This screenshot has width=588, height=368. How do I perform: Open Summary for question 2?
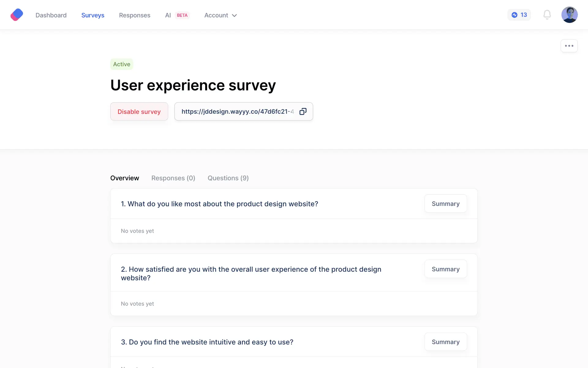(445, 269)
